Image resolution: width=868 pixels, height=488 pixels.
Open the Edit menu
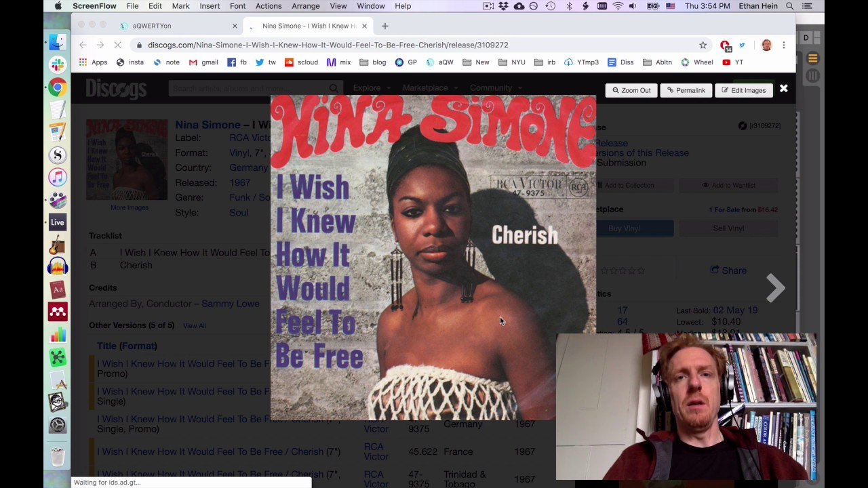pyautogui.click(x=155, y=6)
